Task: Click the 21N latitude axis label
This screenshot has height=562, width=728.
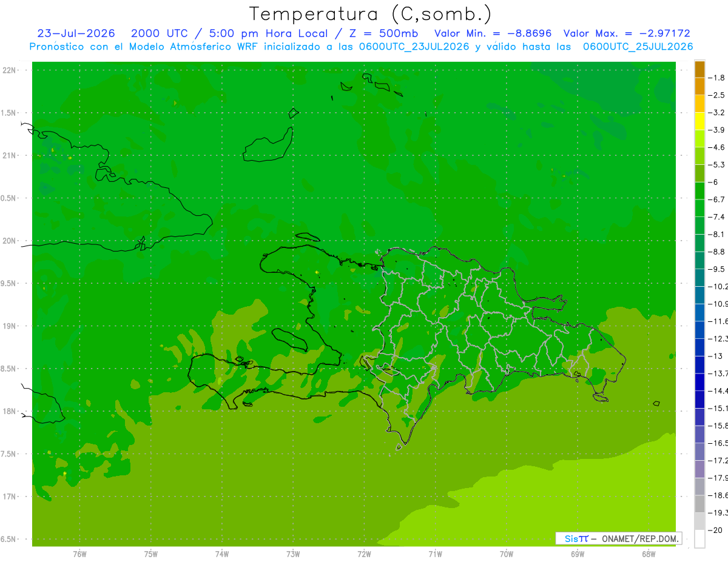Action: coord(8,156)
